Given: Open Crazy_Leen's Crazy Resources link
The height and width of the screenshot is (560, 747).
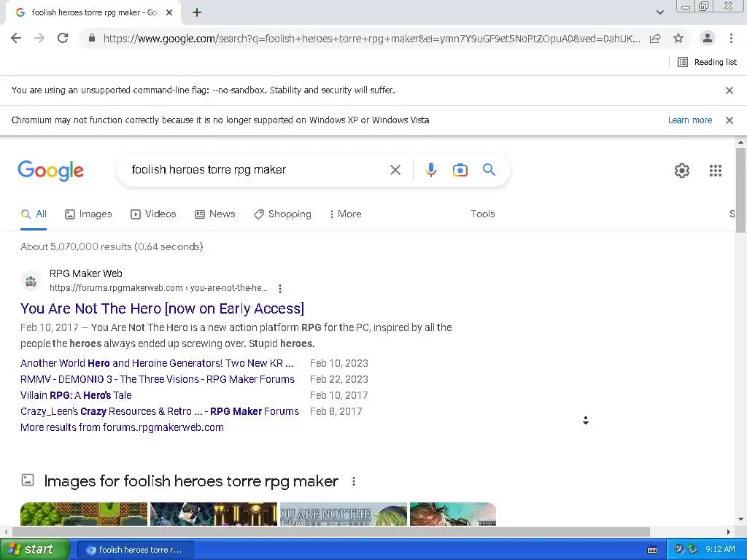Looking at the screenshot, I should (x=160, y=411).
